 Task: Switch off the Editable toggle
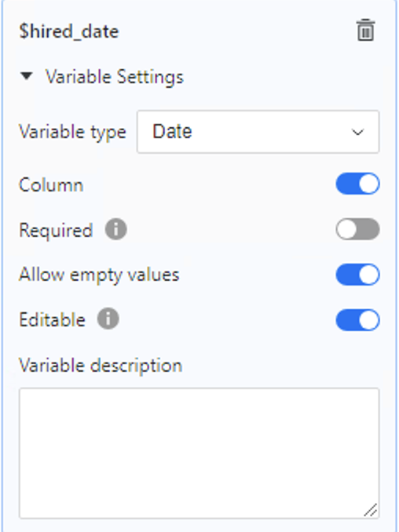(357, 319)
